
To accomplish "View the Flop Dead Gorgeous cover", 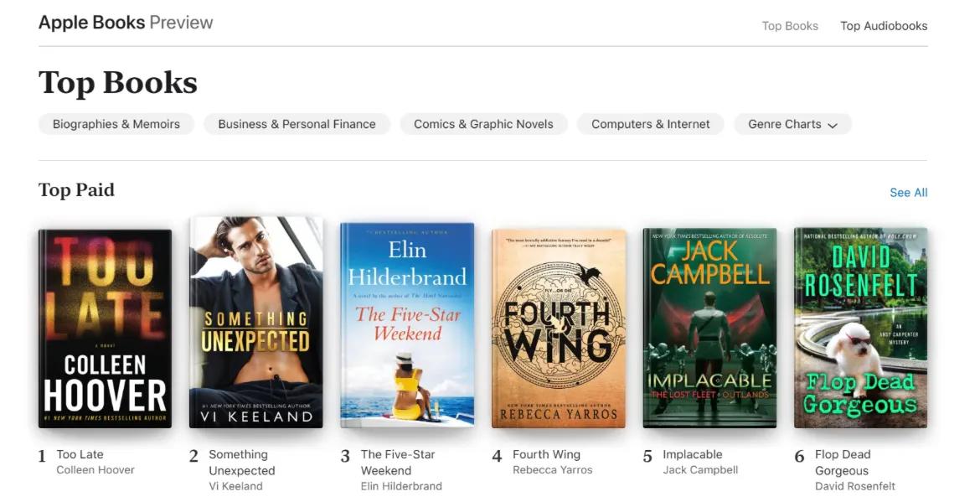I will tap(860, 328).
